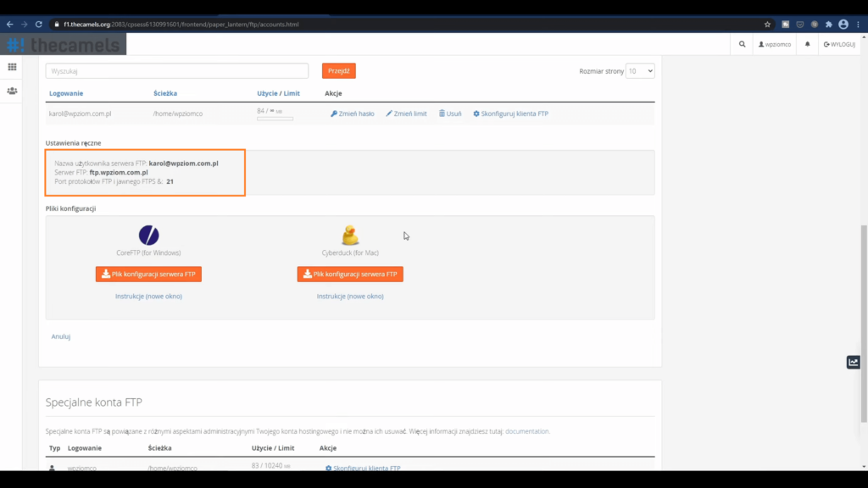Open notifications bell icon
Viewport: 868px width, 488px height.
[808, 44]
